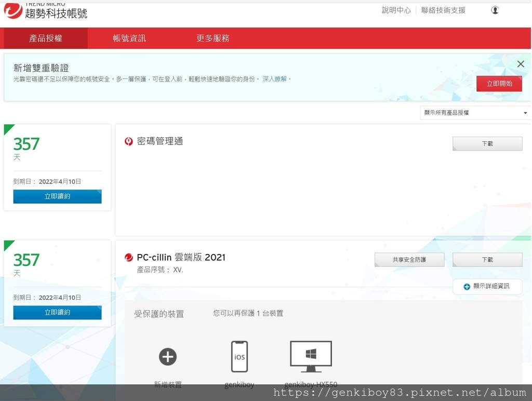Click the PC-cillin 雲端版 2021 product name

click(181, 258)
